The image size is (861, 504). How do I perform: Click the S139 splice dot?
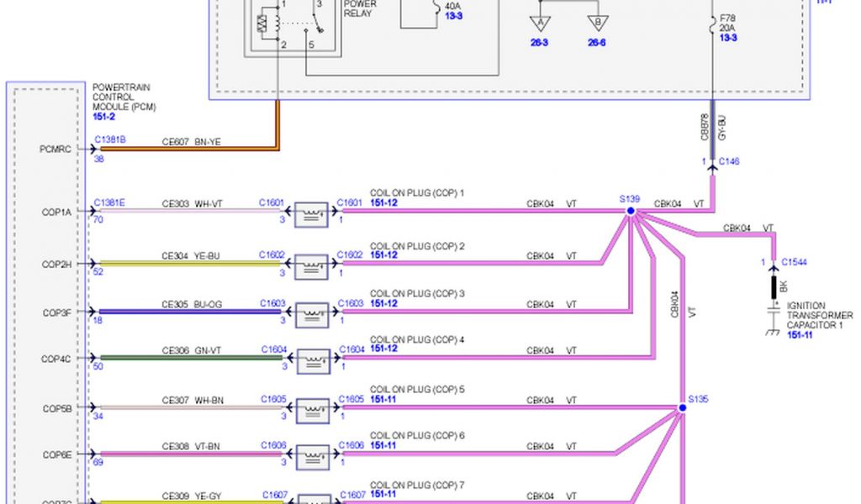630,211
